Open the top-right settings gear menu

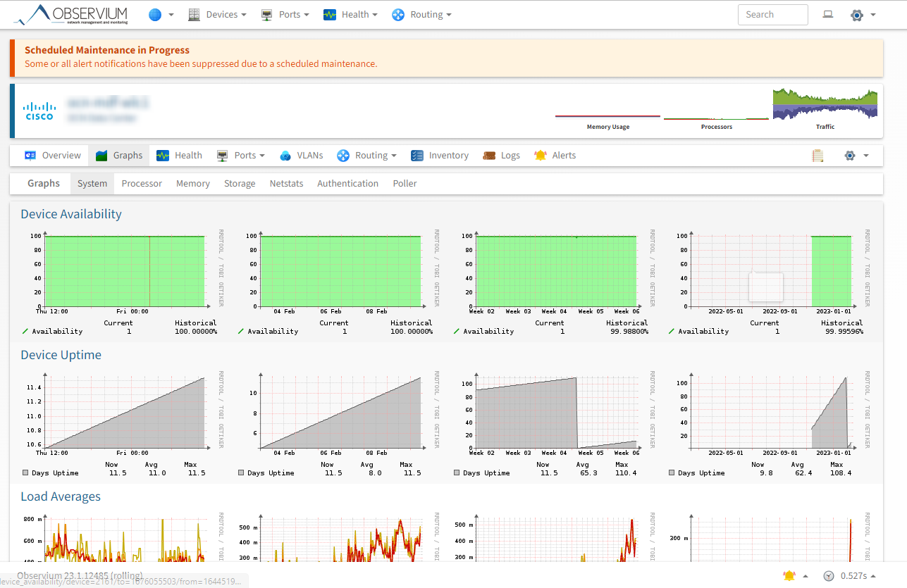pyautogui.click(x=863, y=15)
